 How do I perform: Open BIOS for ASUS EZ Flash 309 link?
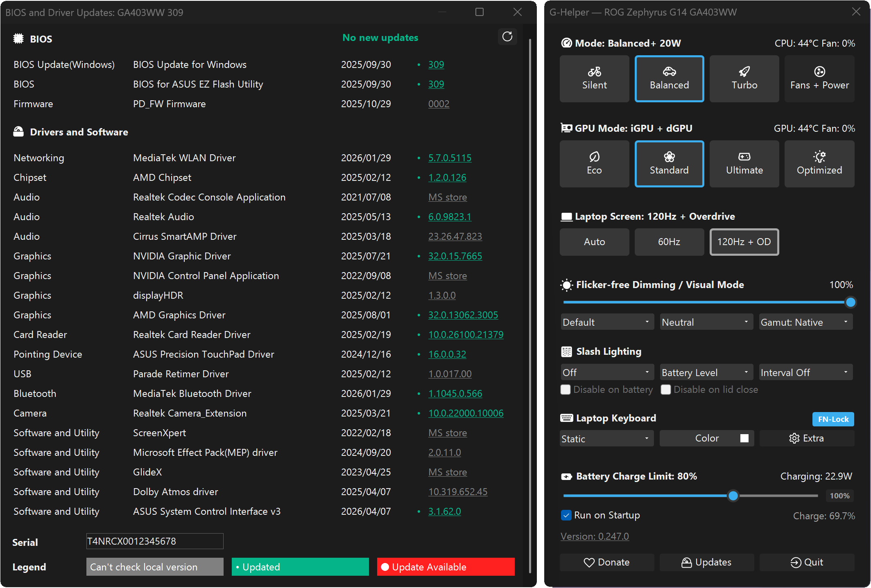[x=436, y=84]
